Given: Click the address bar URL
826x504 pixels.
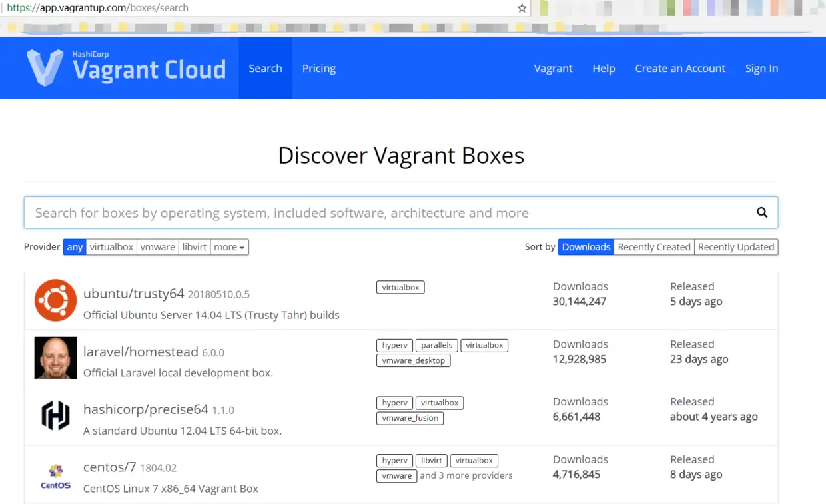Looking at the screenshot, I should 98,8.
